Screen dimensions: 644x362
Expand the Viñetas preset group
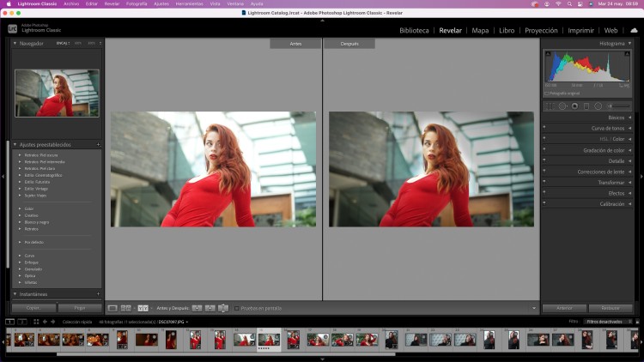pyautogui.click(x=20, y=282)
